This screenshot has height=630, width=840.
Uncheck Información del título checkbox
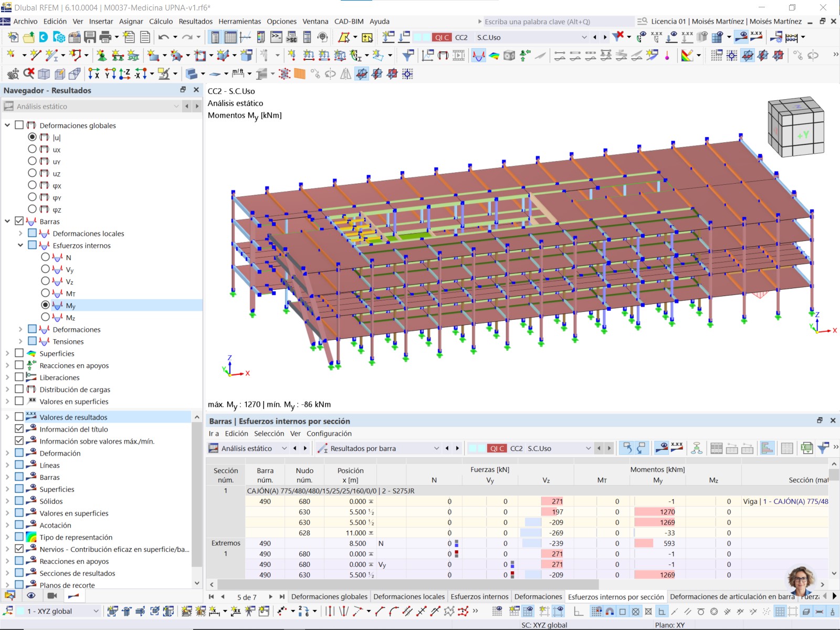tap(19, 429)
